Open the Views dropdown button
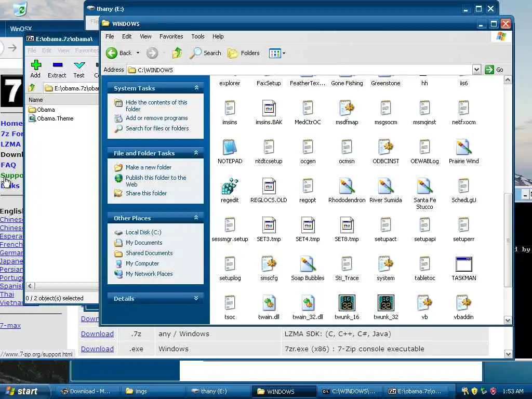 click(x=277, y=53)
